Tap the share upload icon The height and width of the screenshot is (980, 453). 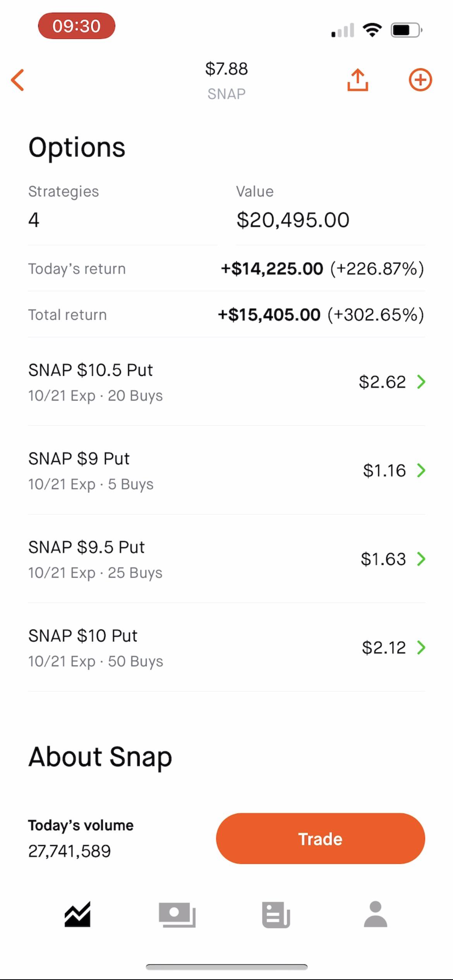[x=357, y=80]
